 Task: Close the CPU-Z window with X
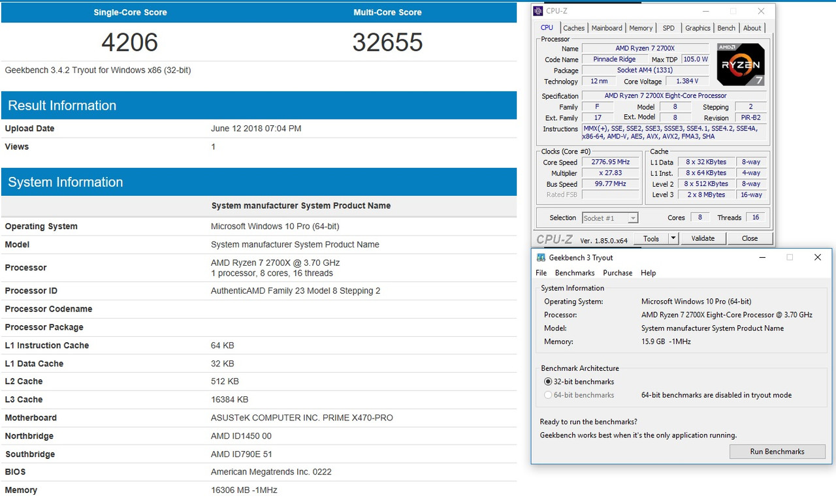click(x=761, y=11)
